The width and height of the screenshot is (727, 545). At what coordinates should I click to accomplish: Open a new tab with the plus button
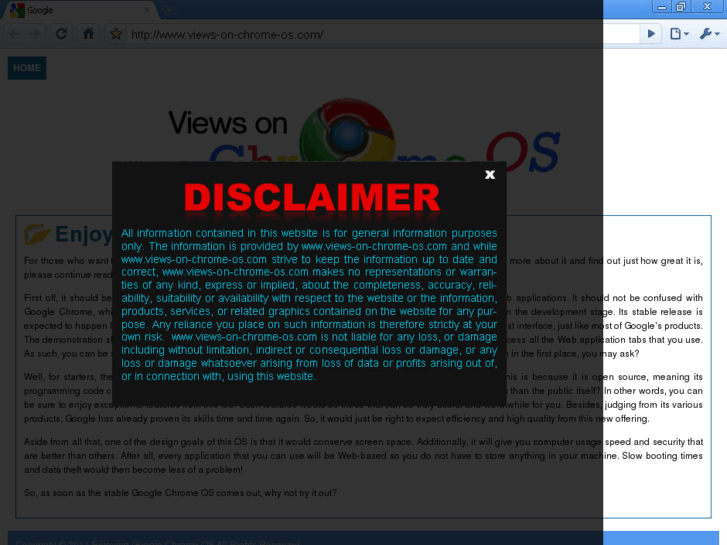click(169, 10)
